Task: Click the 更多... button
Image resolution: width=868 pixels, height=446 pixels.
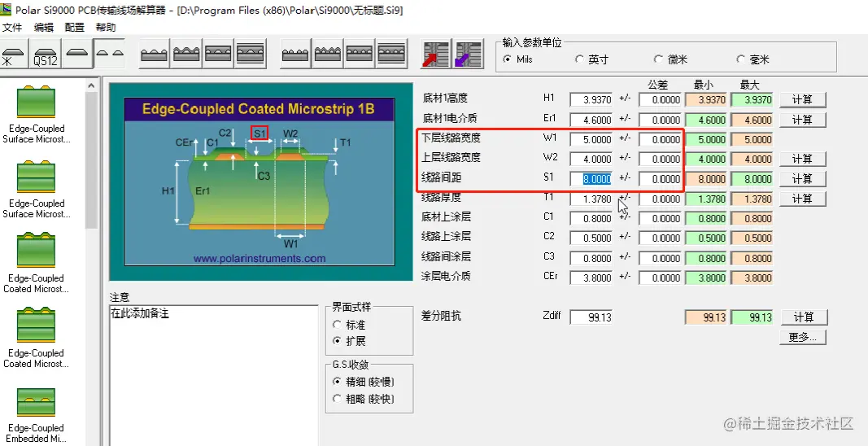Action: pyautogui.click(x=803, y=337)
